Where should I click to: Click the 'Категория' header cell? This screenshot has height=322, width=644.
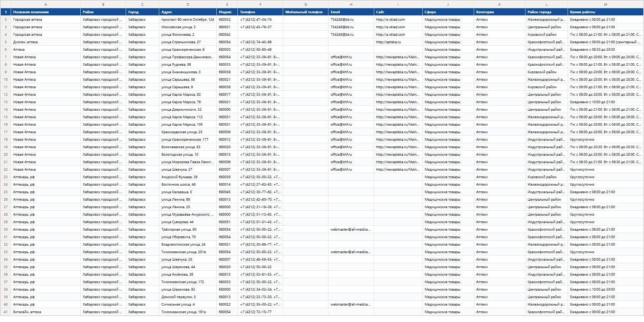click(499, 12)
